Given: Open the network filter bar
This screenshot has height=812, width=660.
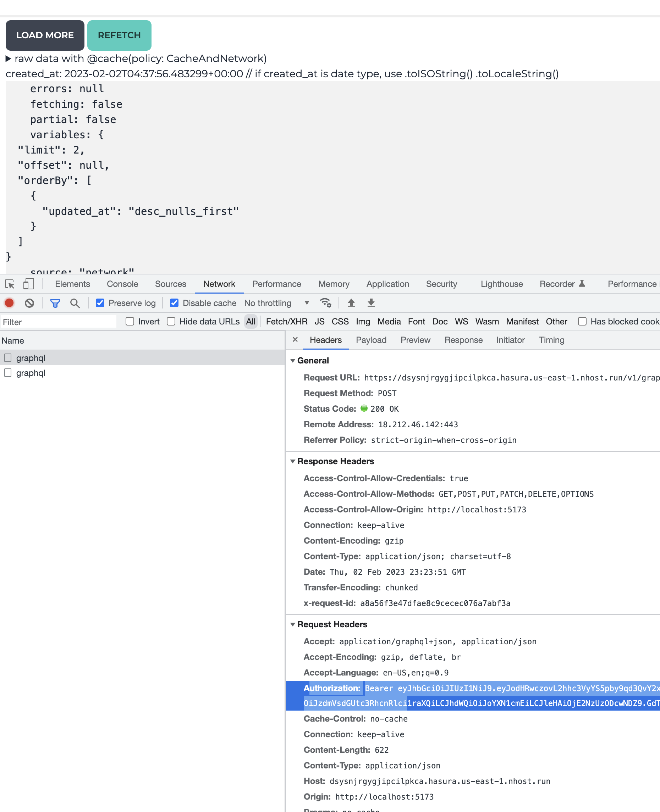Looking at the screenshot, I should (x=55, y=303).
